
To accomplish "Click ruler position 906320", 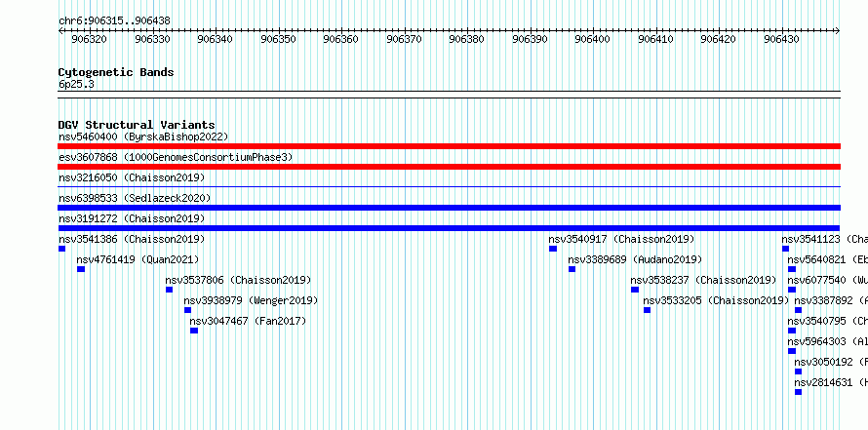I will point(90,39).
